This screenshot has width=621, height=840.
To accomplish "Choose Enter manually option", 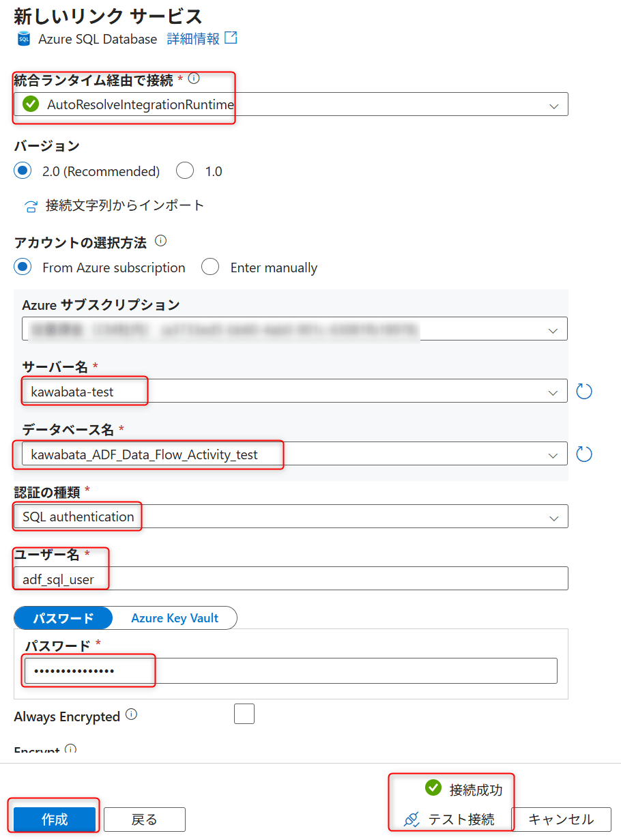I will 210,267.
